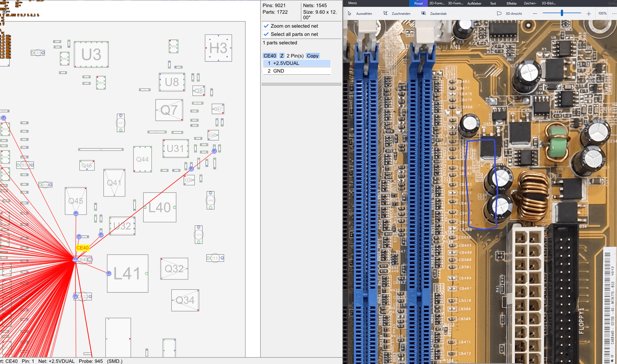Click the zoom in plus icon
Image resolution: width=617 pixels, height=364 pixels.
coord(589,13)
